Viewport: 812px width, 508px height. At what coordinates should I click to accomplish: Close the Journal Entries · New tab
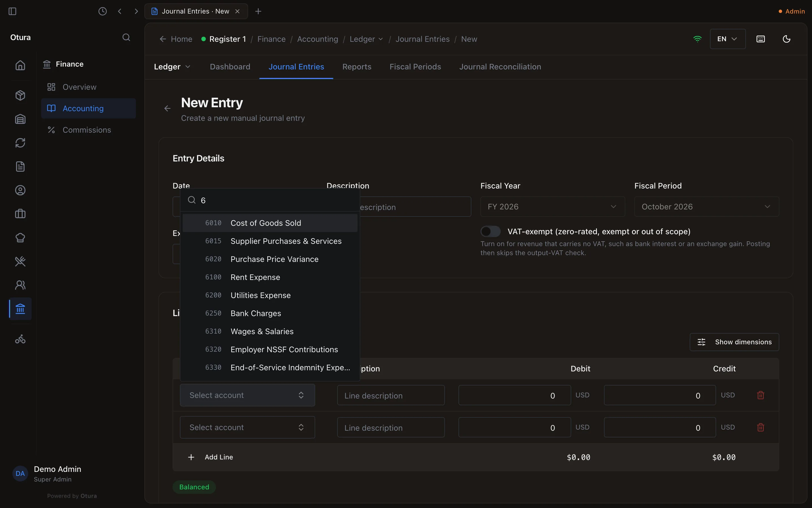coord(238,11)
